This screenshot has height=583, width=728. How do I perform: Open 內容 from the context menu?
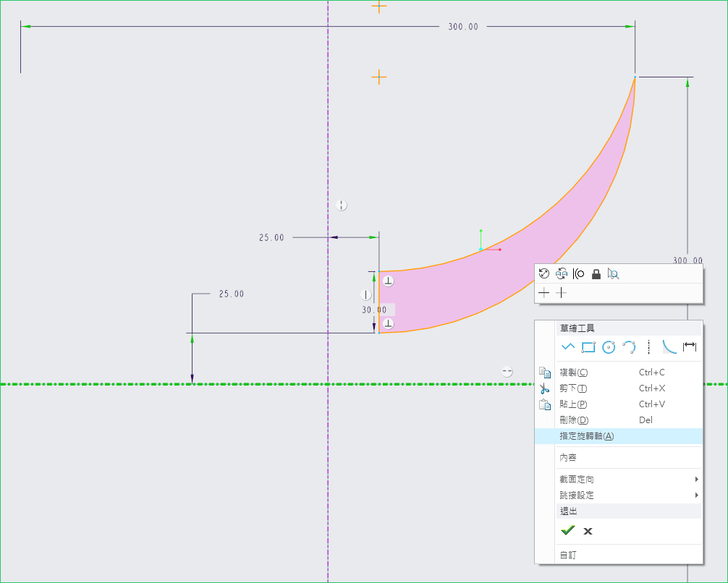tap(568, 458)
